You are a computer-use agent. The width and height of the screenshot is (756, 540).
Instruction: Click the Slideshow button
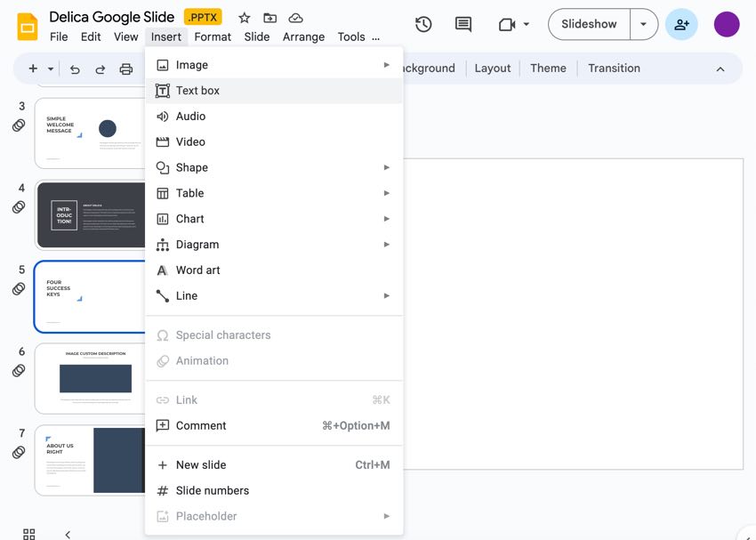(x=589, y=24)
